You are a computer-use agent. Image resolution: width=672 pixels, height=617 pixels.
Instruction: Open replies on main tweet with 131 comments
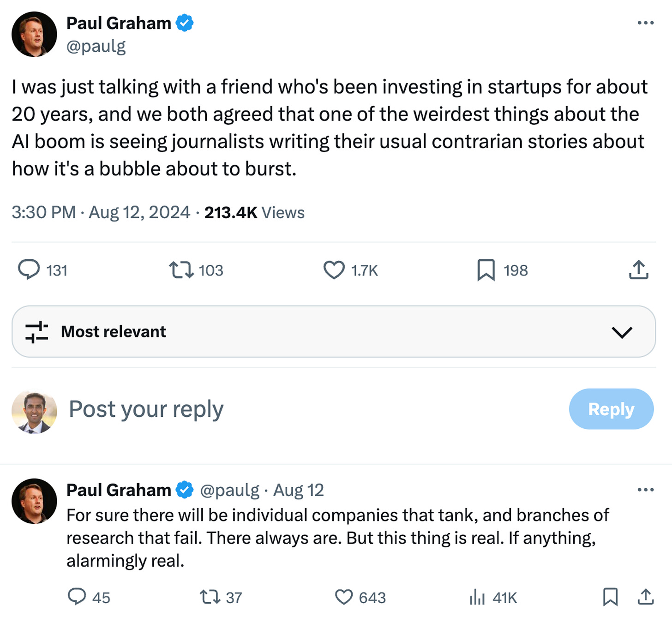(29, 270)
